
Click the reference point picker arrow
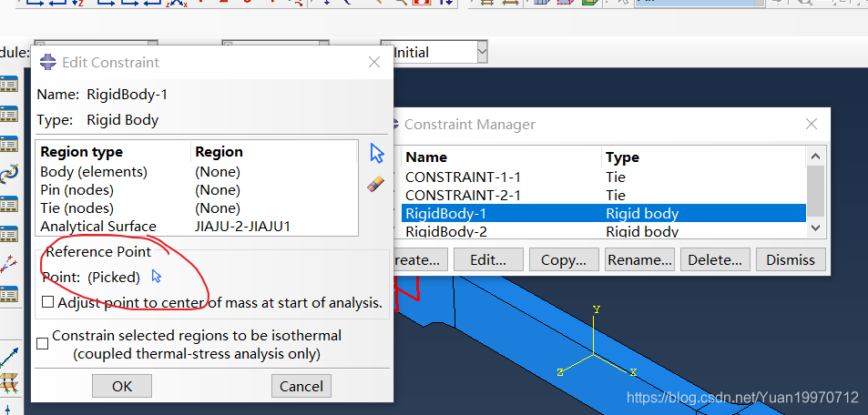(x=157, y=276)
